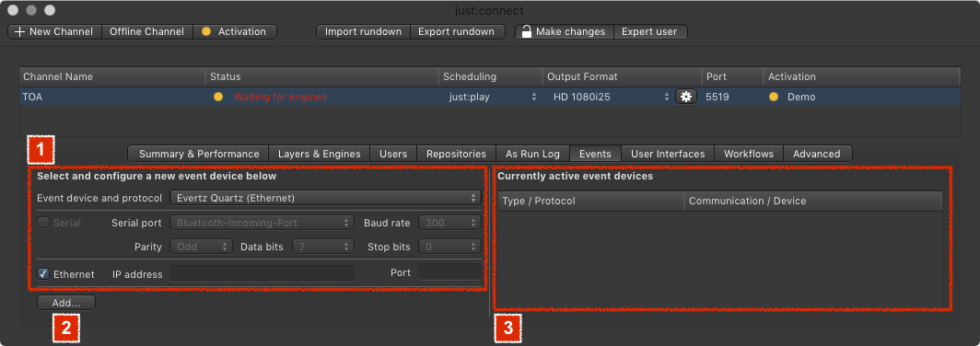Click the Scheduling column header
The width and height of the screenshot is (980, 346).
pyautogui.click(x=490, y=76)
